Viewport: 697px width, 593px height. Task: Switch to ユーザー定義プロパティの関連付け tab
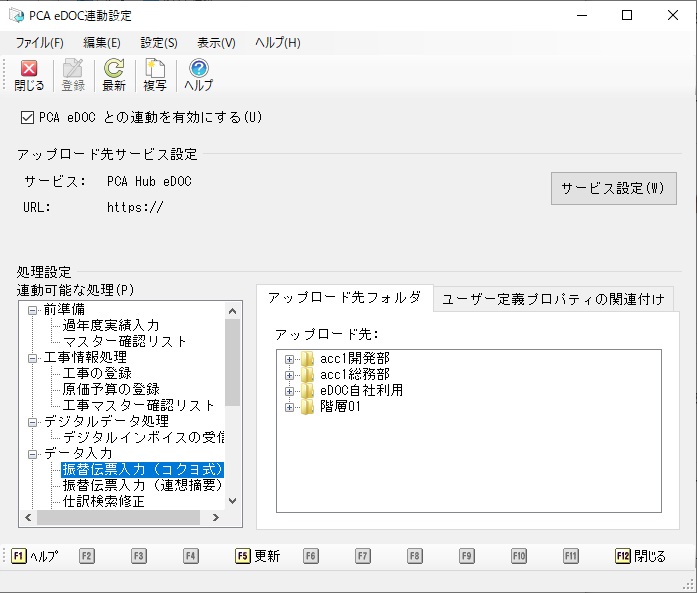(553, 299)
